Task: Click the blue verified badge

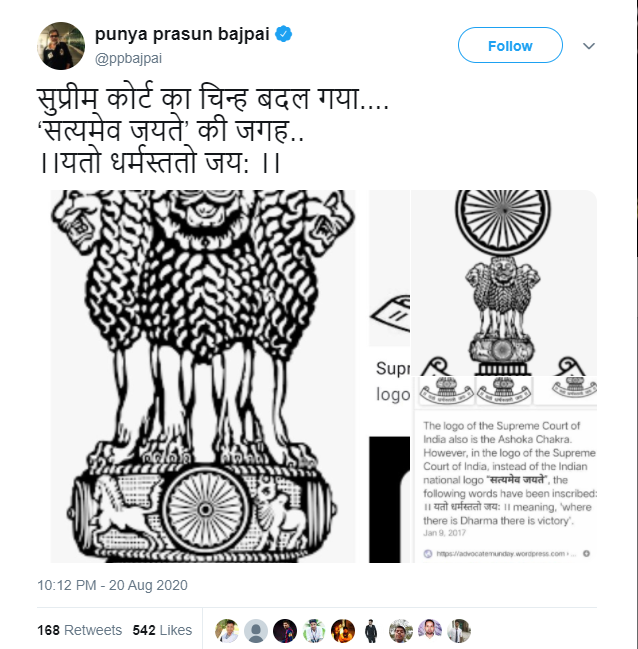Action: (284, 34)
